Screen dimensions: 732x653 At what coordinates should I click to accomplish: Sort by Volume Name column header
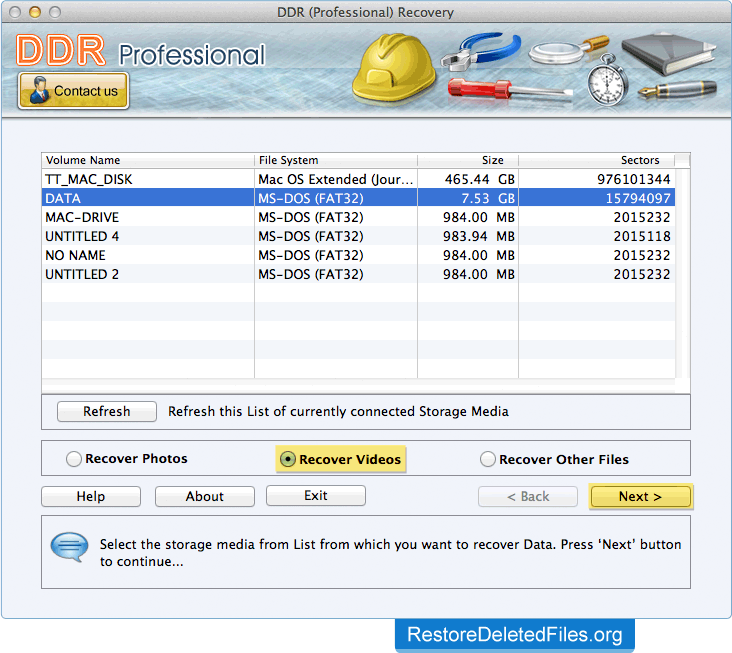click(148, 160)
